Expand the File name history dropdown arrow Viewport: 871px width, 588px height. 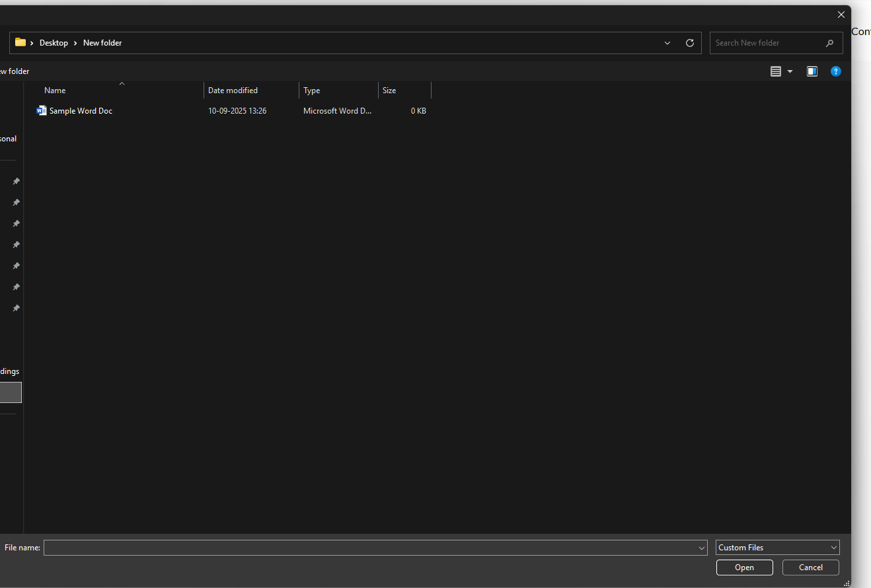click(702, 548)
